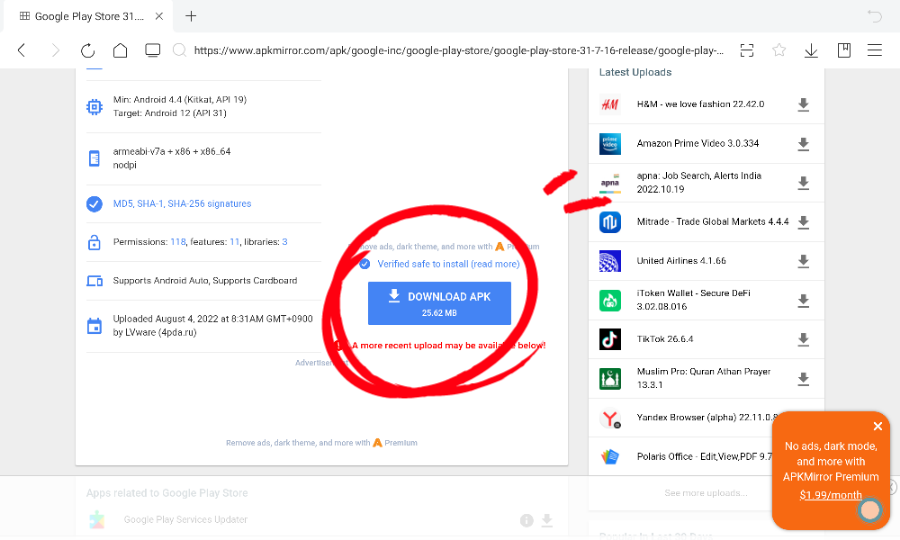Download Amazon Prime Video 3.0.334

click(803, 143)
